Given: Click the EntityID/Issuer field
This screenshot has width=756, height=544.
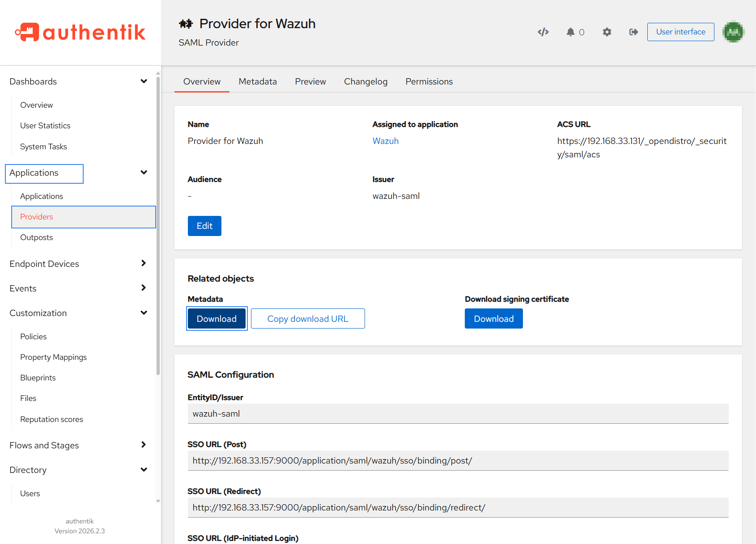Looking at the screenshot, I should [x=458, y=414].
